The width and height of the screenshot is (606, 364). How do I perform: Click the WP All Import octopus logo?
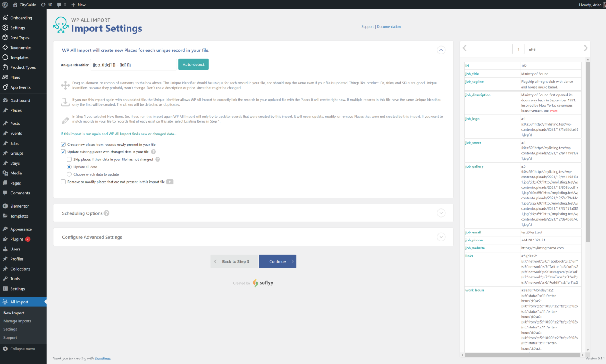point(60,25)
